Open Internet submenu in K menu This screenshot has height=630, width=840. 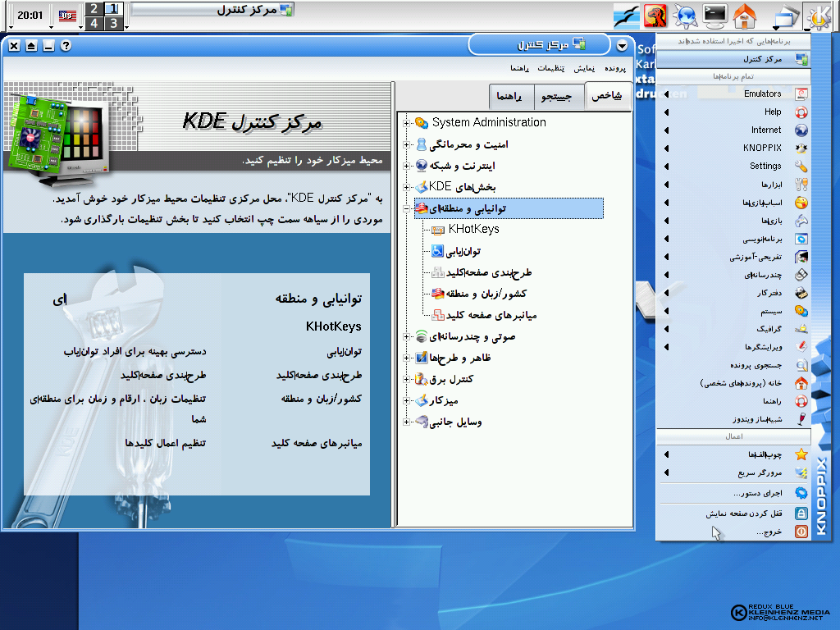coord(733,130)
